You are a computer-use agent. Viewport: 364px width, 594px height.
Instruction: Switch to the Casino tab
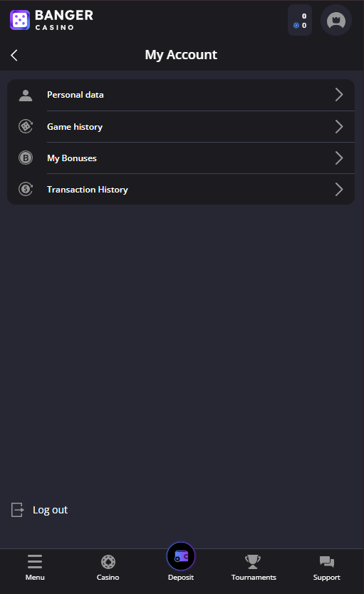108,568
